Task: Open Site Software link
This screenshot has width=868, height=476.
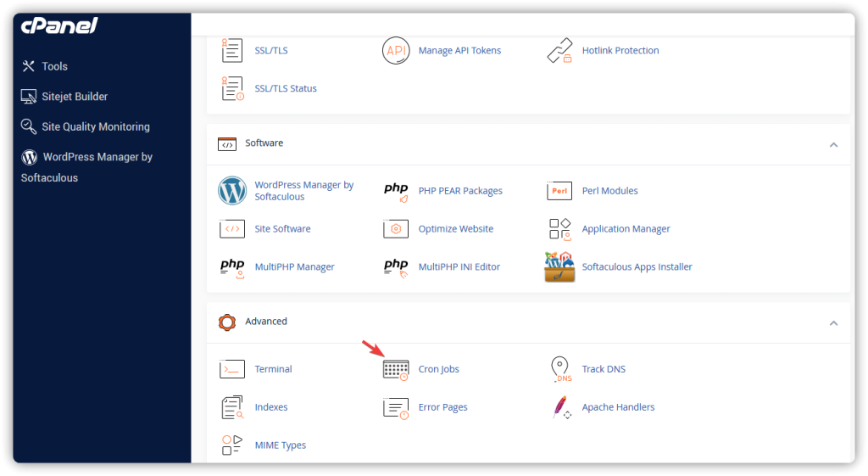Action: tap(282, 229)
